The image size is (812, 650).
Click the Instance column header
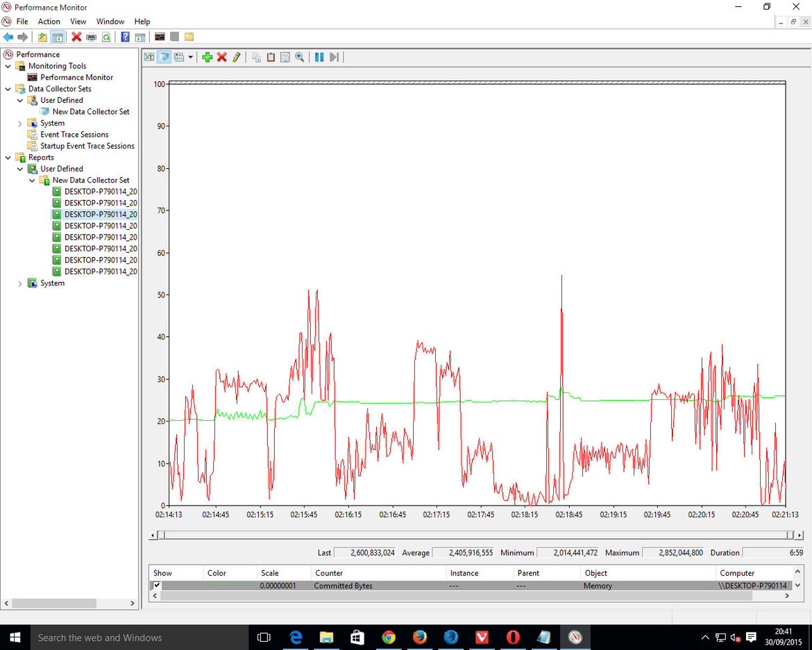coord(480,573)
